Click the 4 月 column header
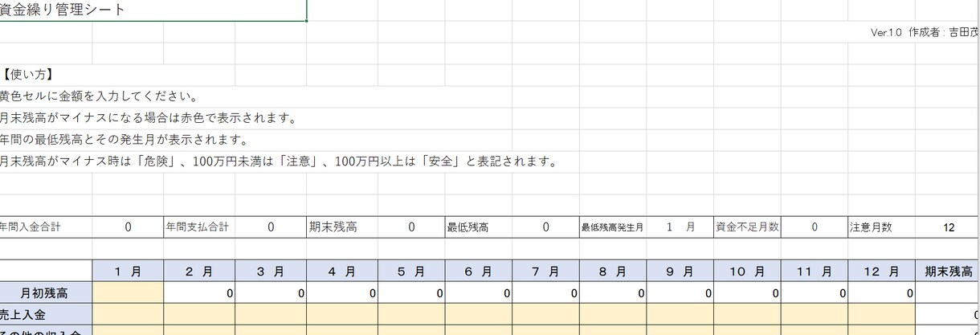This screenshot has width=980, height=335. [x=342, y=271]
